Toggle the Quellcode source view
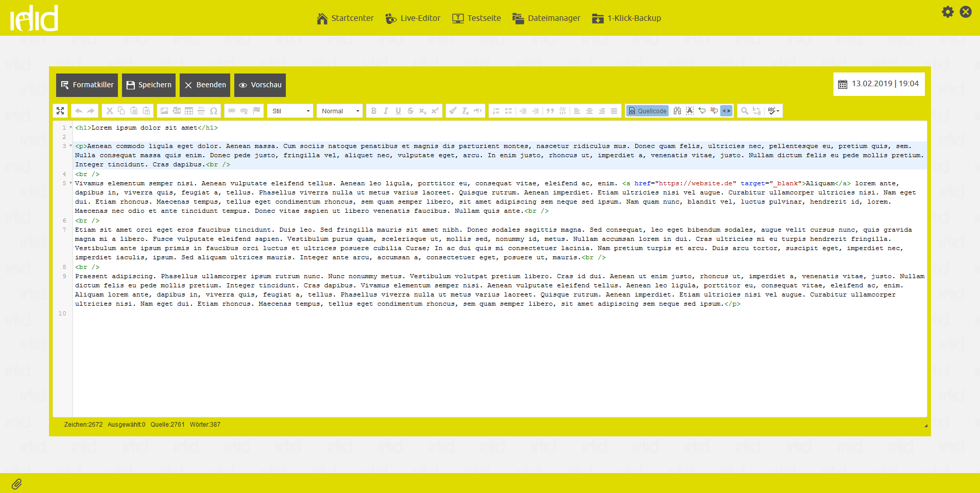The image size is (980, 493). pos(647,111)
